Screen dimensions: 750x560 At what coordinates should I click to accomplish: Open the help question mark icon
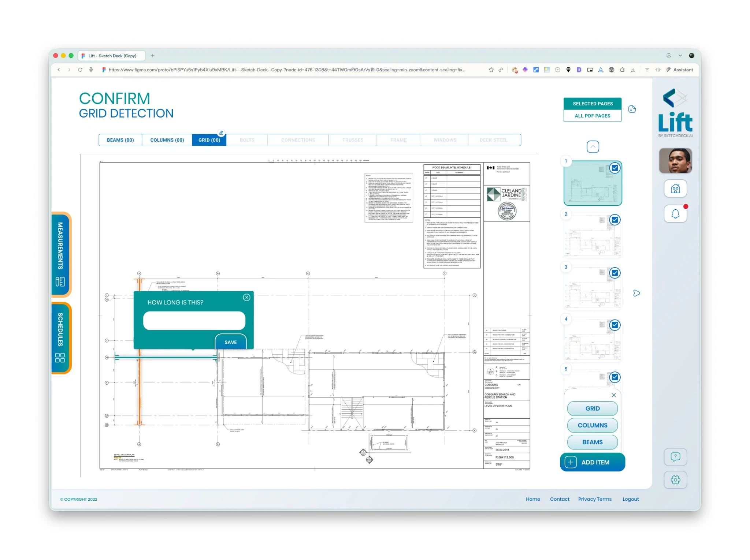click(x=675, y=457)
